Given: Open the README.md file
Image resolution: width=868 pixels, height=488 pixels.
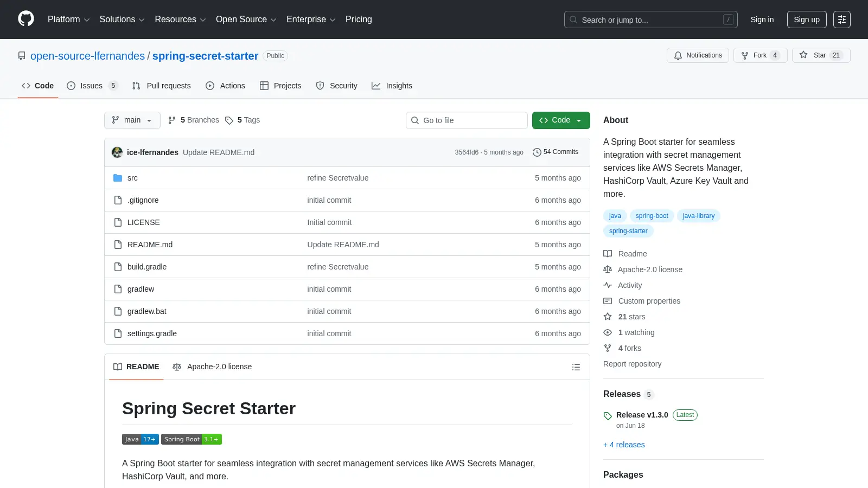Looking at the screenshot, I should click(150, 245).
